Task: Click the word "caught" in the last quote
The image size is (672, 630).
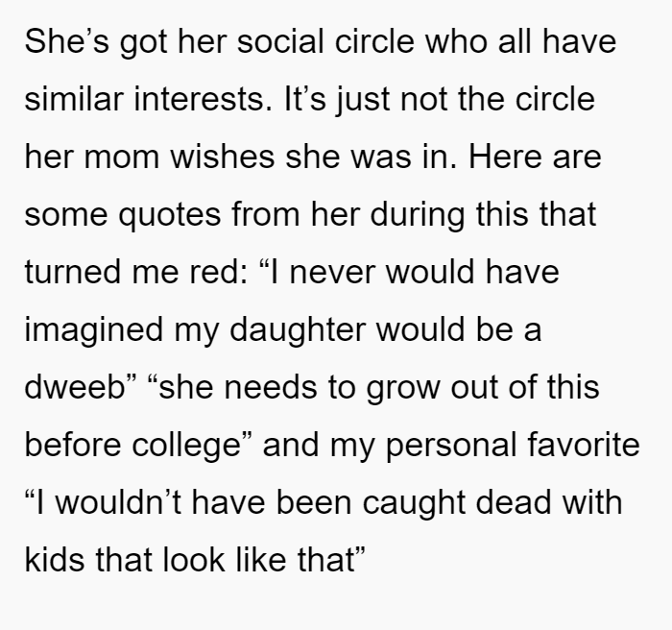Action: (414, 504)
